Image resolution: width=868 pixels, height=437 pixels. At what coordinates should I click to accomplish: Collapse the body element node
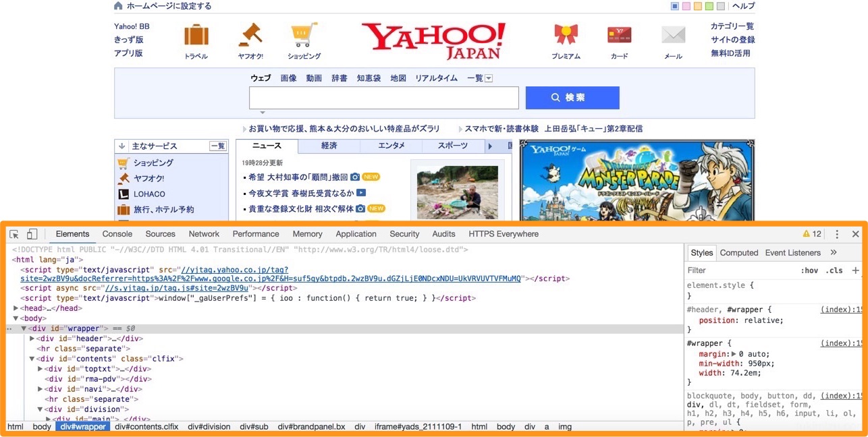[x=16, y=318]
